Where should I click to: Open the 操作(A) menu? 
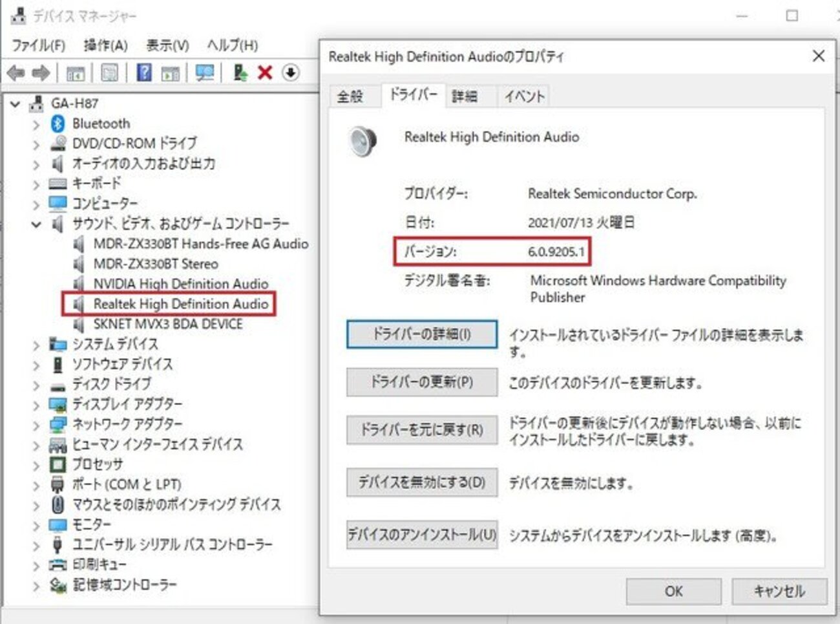(106, 45)
